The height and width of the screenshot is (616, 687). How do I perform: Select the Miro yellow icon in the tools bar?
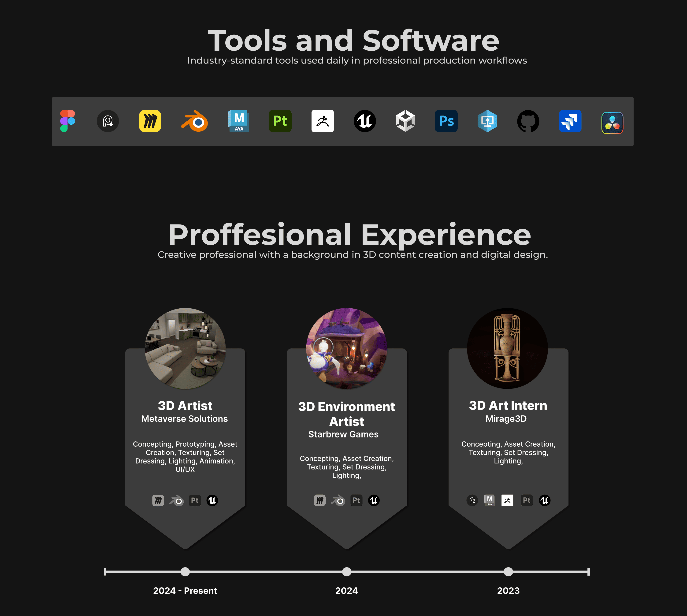[x=150, y=121]
